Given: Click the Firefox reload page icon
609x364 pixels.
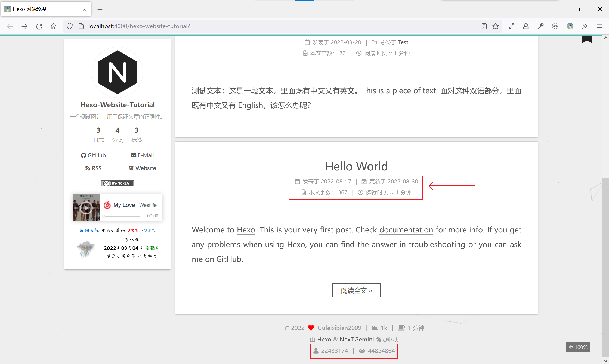Looking at the screenshot, I should coord(39,26).
